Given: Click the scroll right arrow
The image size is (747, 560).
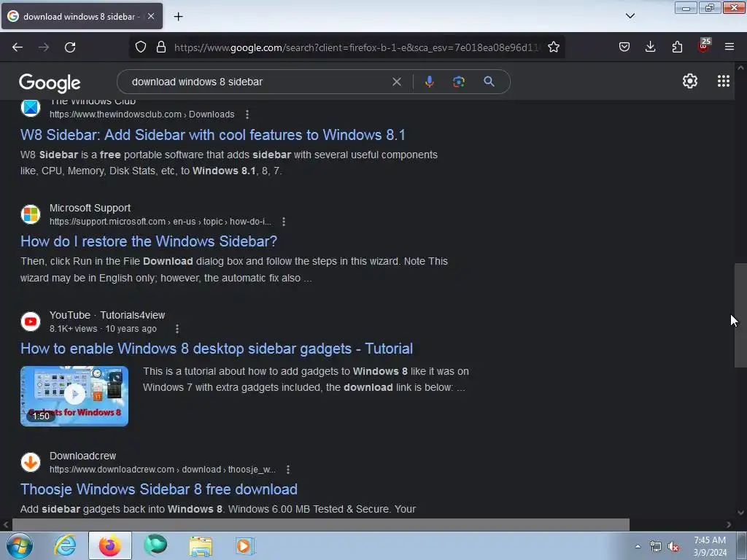Looking at the screenshot, I should click(x=729, y=525).
